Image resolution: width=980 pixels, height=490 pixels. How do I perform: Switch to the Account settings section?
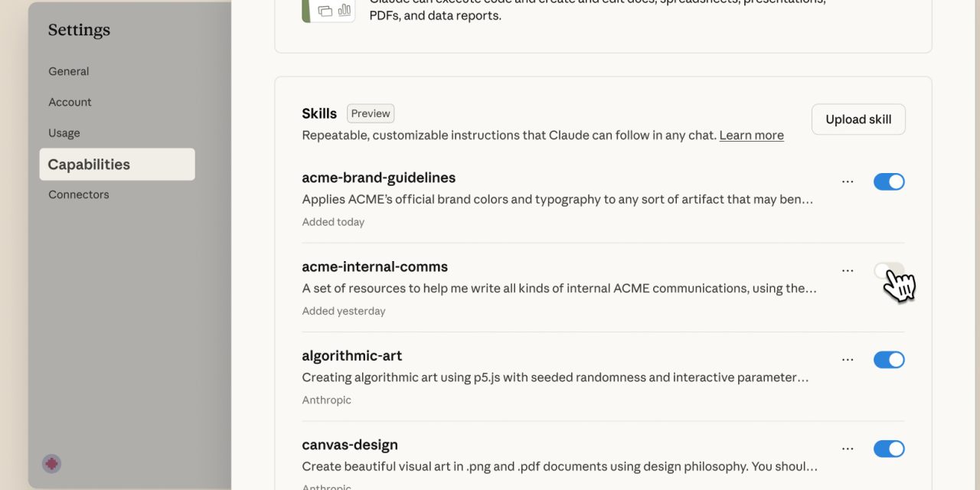70,102
